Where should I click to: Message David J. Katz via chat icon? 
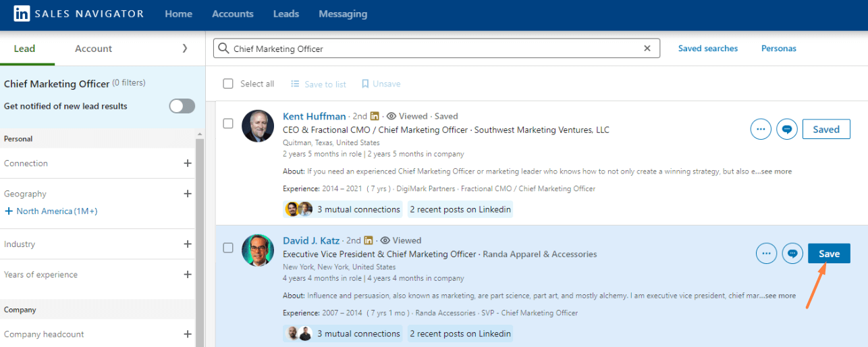(x=792, y=254)
